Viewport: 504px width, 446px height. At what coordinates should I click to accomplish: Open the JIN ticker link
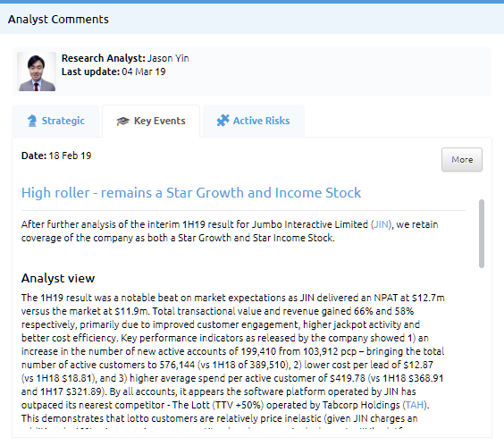click(x=382, y=224)
